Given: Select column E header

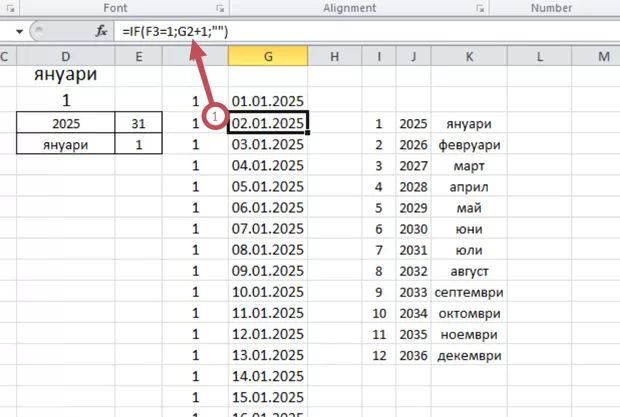Looking at the screenshot, I should 138,56.
